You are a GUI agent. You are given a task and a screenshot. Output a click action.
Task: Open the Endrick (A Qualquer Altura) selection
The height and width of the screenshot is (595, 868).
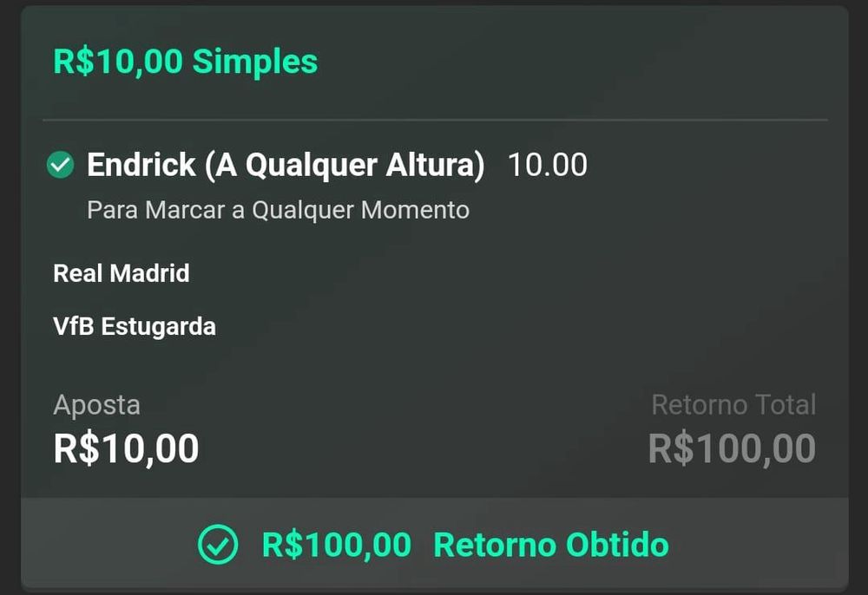[x=286, y=165]
